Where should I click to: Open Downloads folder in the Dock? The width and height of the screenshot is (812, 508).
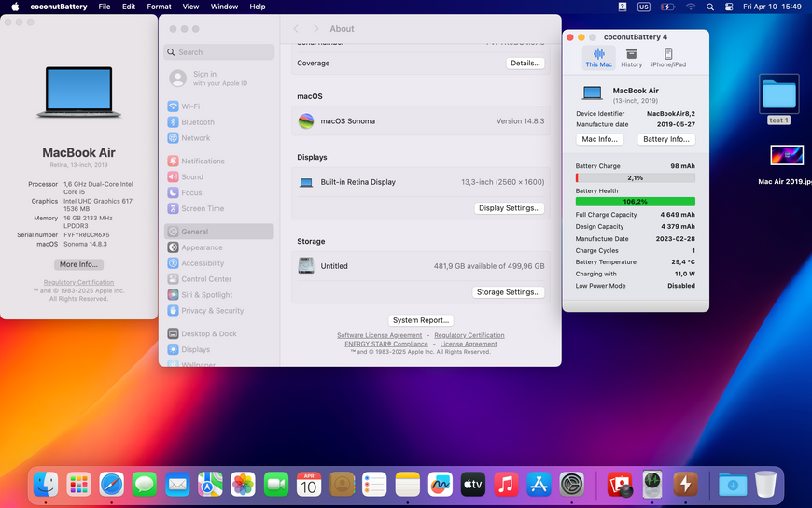[733, 485]
